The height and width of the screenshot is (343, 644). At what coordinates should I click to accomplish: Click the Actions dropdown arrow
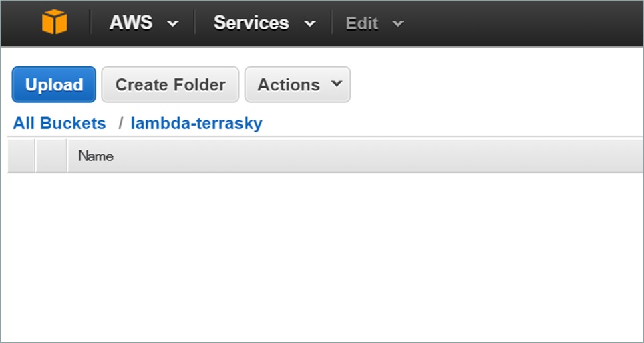tap(336, 84)
